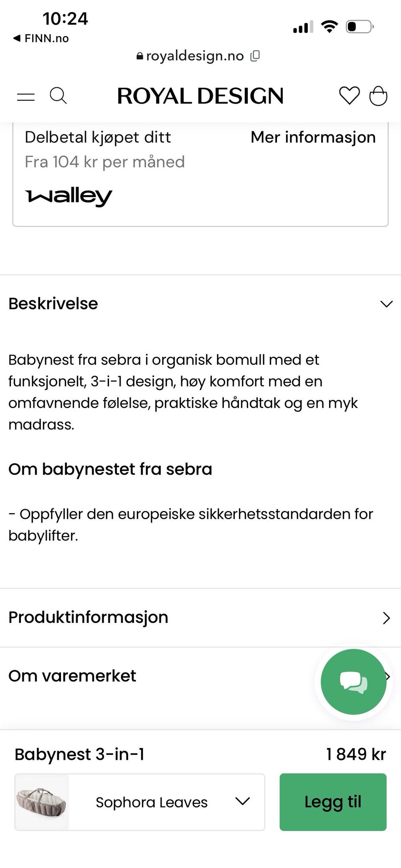
Task: Expand the Om varemerket section
Action: (200, 676)
